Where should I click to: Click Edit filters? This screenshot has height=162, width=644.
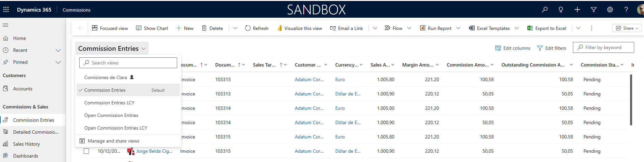tap(552, 48)
